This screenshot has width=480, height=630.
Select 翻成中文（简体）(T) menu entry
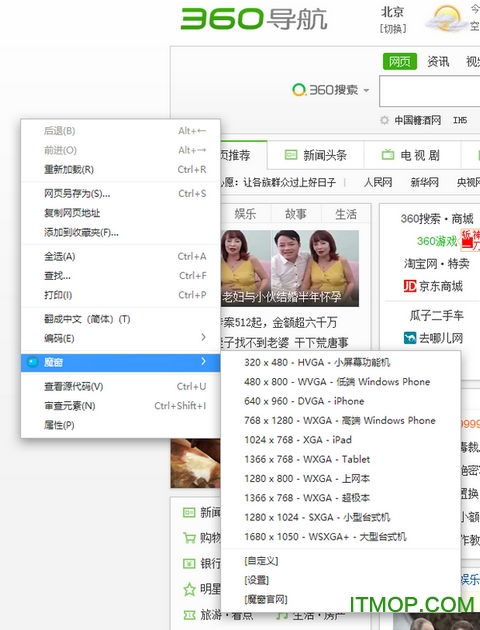coord(120,319)
